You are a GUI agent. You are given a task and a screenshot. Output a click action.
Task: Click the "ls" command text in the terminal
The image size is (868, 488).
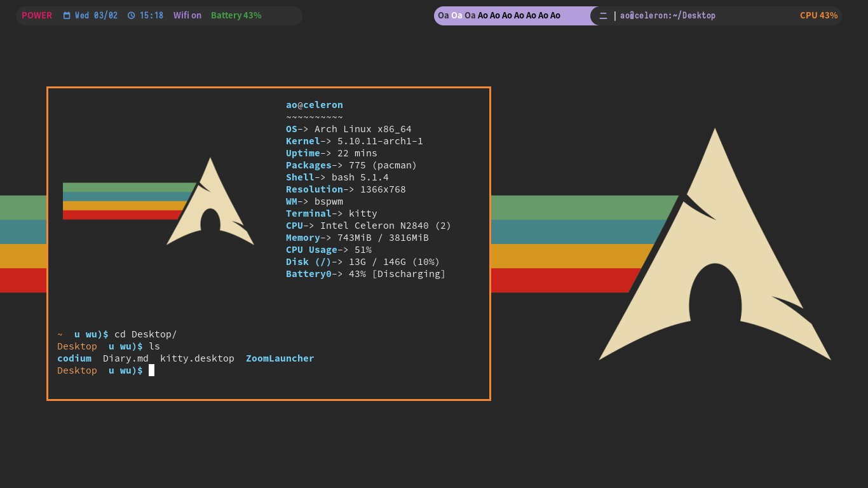point(154,346)
